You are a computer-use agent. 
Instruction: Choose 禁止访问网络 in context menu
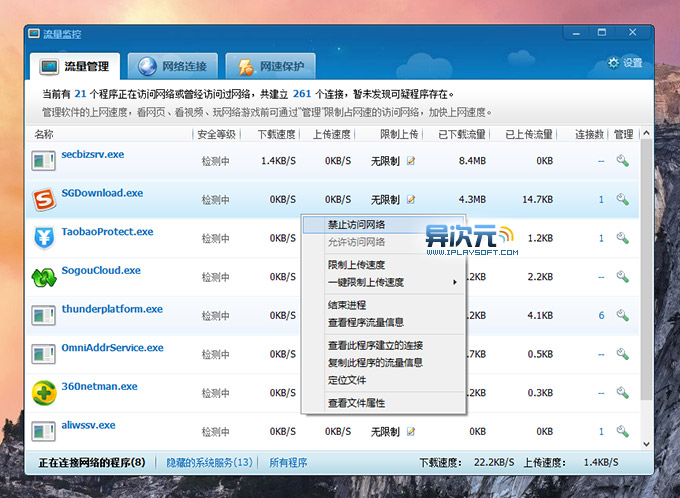(383, 225)
